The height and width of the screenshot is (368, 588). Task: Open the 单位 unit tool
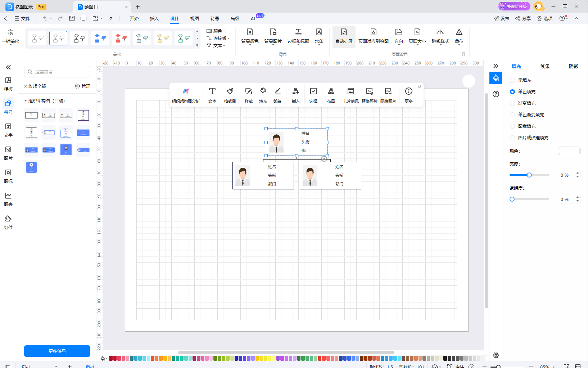(459, 36)
